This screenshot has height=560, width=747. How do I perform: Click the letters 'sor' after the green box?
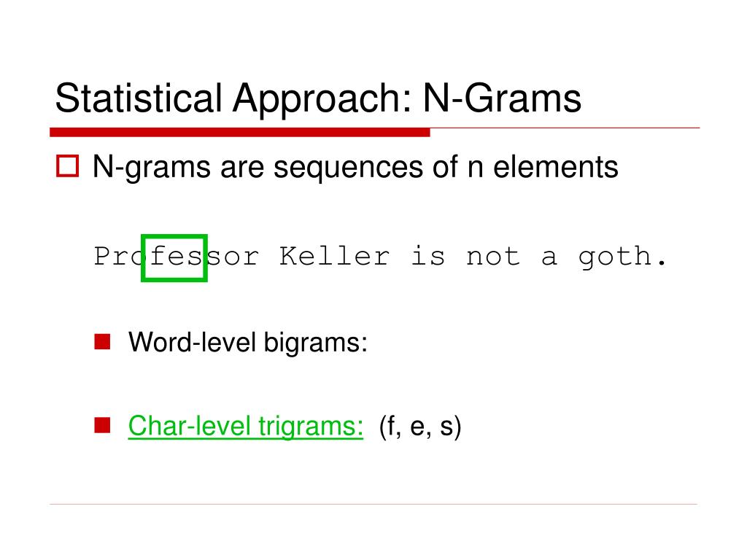233,257
